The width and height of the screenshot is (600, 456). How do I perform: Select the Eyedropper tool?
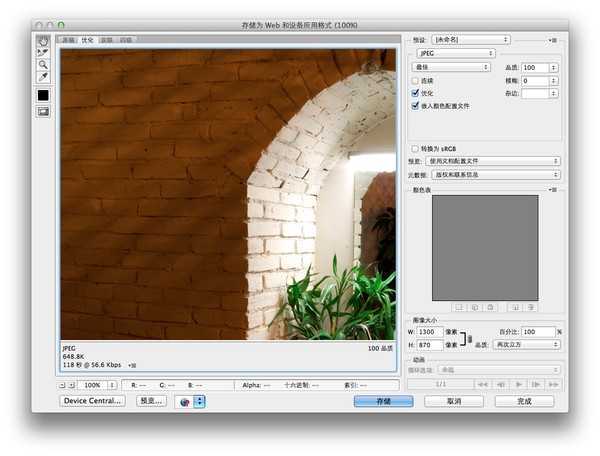[43, 77]
